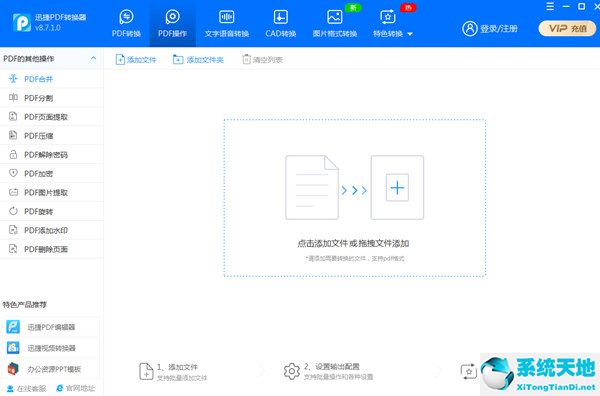Collapse the PDF的其他操作 section

(93, 59)
